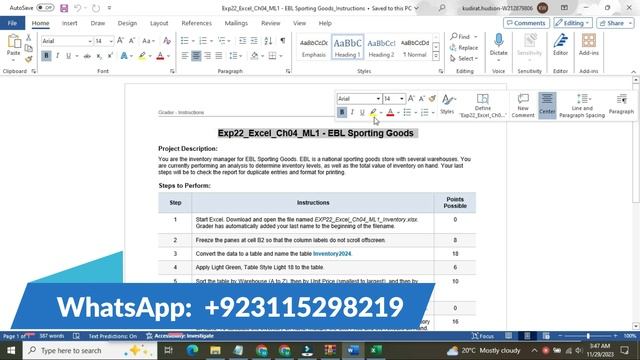Viewport: 640px width, 360px height.
Task: Open line spacing dropdown in ribbon
Action: click(x=236, y=56)
